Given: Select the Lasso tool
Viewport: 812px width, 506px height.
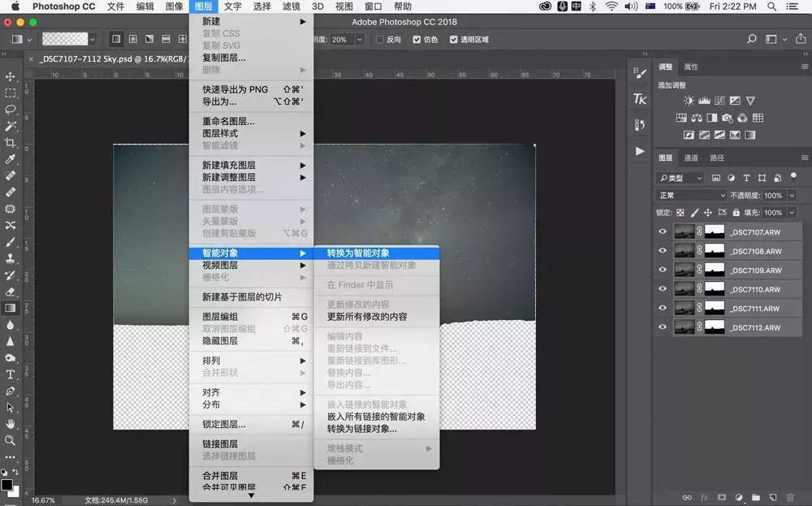Looking at the screenshot, I should (11, 110).
